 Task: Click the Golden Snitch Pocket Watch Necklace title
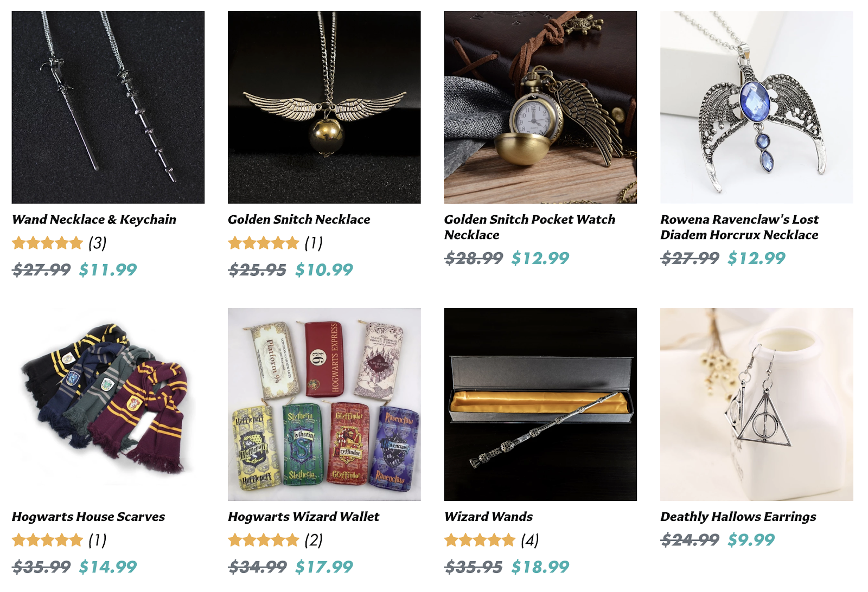click(529, 227)
